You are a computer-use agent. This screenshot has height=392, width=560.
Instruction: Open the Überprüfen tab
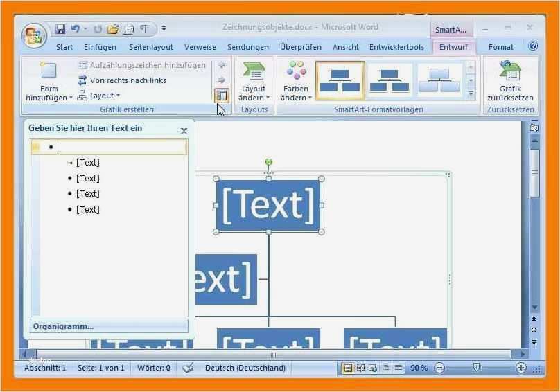tap(301, 47)
